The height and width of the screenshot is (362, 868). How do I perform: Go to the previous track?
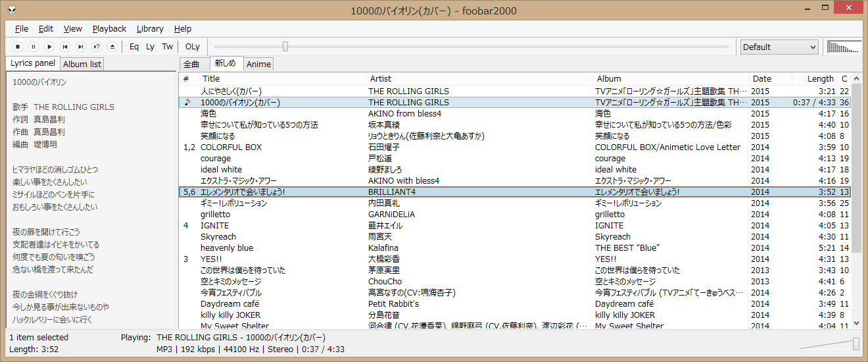(65, 47)
